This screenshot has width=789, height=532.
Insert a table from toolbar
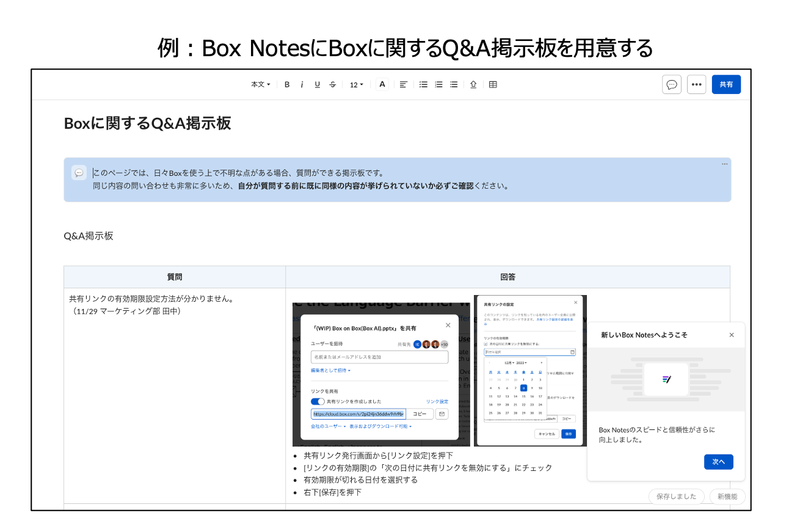(493, 85)
